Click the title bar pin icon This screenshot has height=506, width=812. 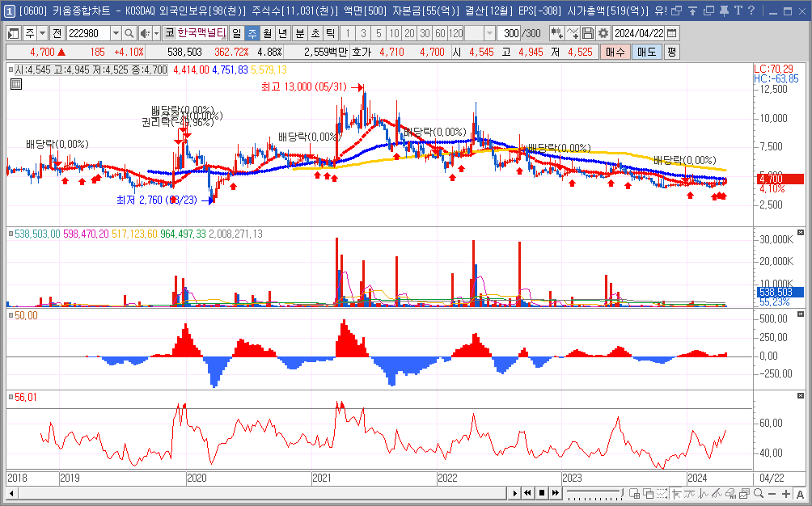point(725,11)
